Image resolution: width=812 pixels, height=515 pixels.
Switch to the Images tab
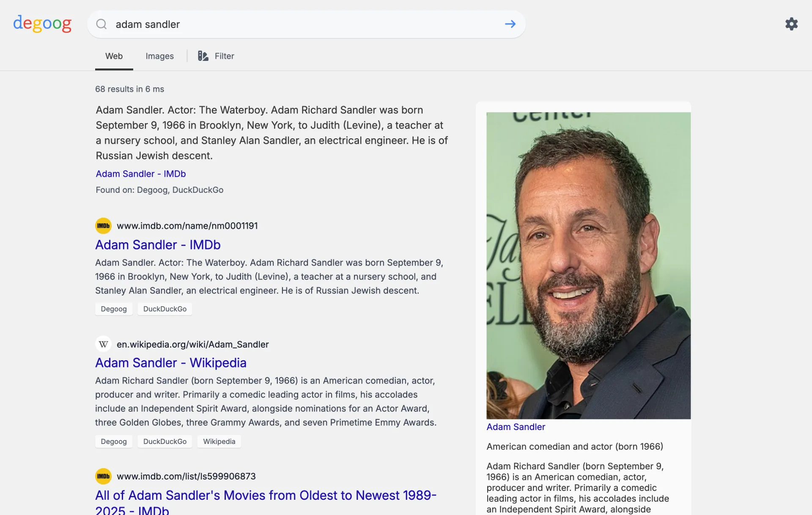[159, 56]
